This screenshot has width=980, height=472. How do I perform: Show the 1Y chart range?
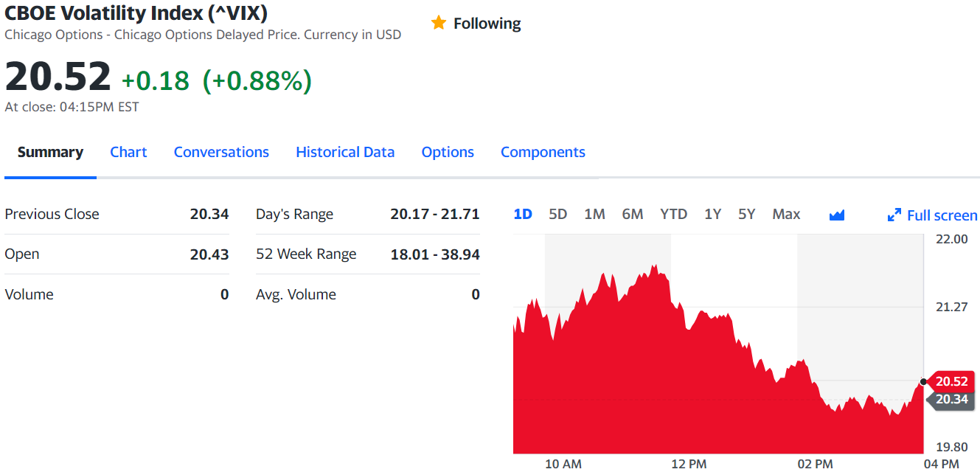[x=712, y=214]
